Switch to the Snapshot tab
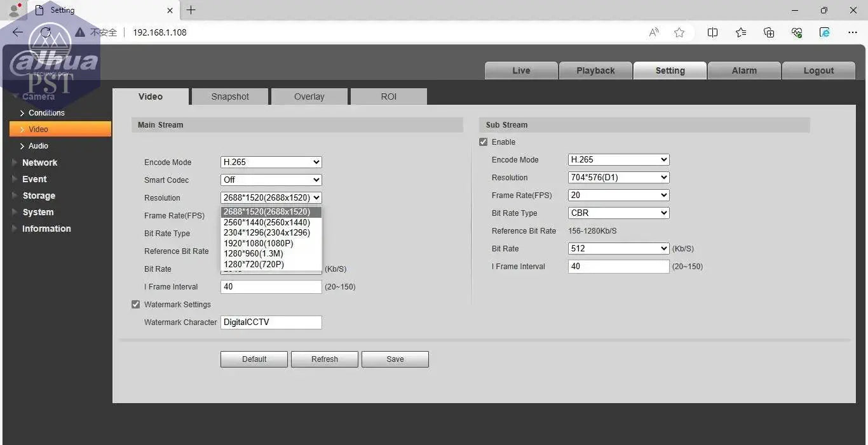868x445 pixels. click(x=230, y=96)
